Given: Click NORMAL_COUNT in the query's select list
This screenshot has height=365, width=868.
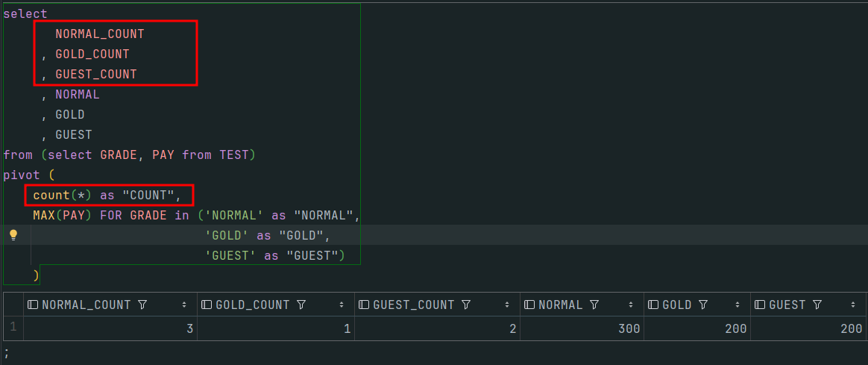Looking at the screenshot, I should 100,34.
